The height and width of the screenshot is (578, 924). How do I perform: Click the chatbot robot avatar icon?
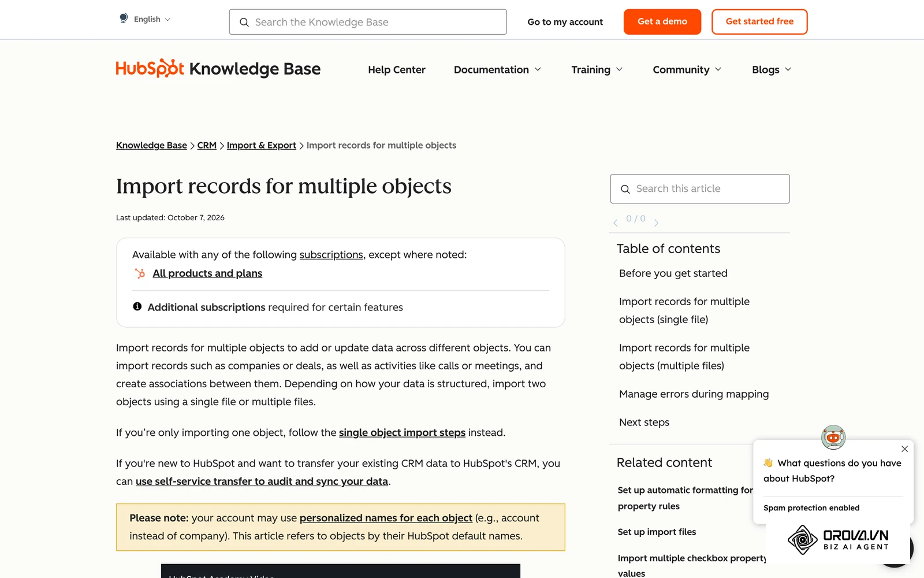click(x=833, y=438)
